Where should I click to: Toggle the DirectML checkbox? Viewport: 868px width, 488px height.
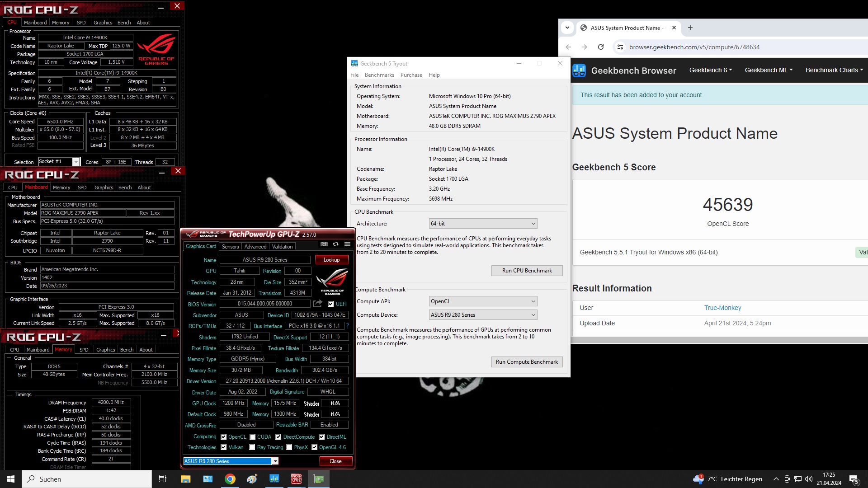(x=322, y=437)
